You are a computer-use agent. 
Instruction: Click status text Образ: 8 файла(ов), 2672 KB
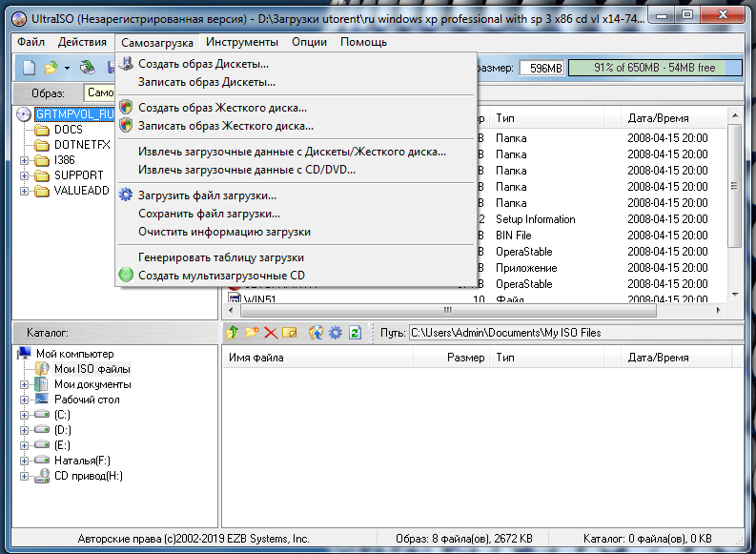tap(464, 539)
